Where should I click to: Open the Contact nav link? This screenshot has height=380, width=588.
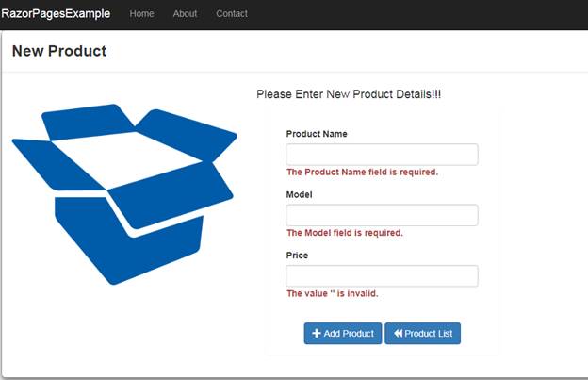tap(232, 14)
